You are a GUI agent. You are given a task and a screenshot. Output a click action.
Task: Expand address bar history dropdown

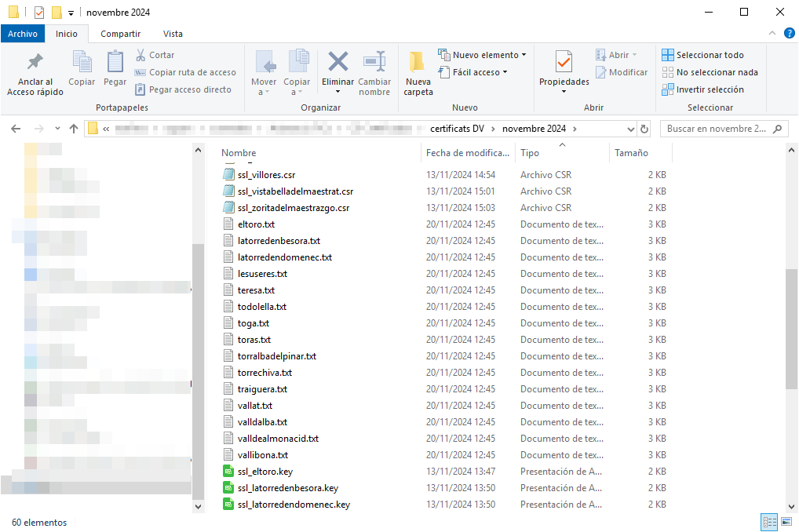tap(631, 129)
